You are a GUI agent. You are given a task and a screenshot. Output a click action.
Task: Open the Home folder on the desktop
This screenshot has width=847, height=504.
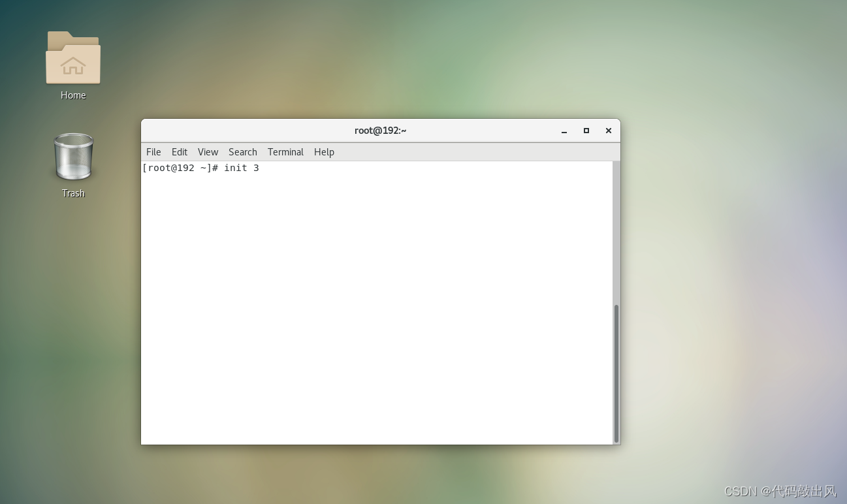coord(72,59)
